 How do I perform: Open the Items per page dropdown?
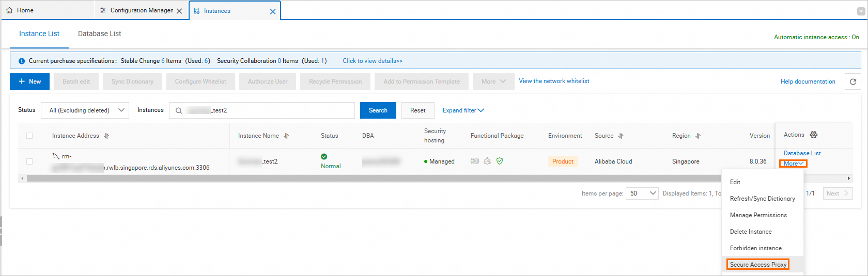(642, 193)
